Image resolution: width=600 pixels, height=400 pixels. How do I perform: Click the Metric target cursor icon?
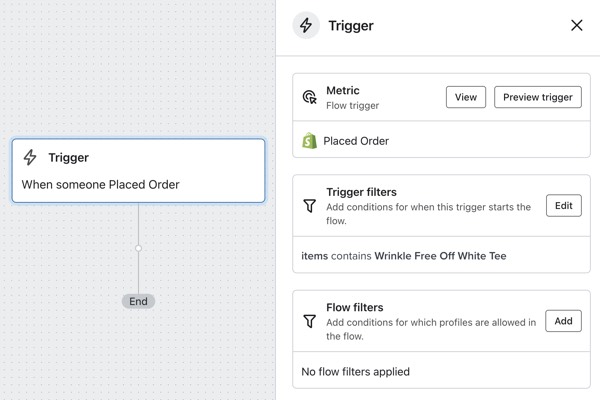click(310, 97)
